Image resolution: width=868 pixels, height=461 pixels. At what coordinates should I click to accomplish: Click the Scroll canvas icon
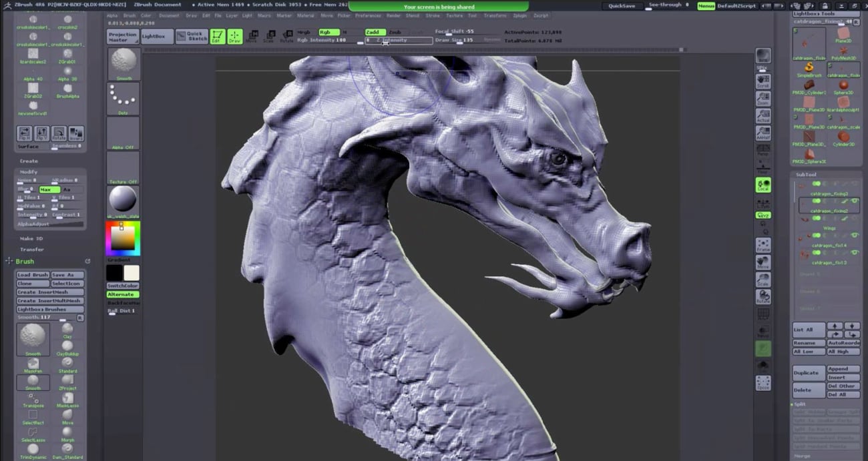[763, 81]
